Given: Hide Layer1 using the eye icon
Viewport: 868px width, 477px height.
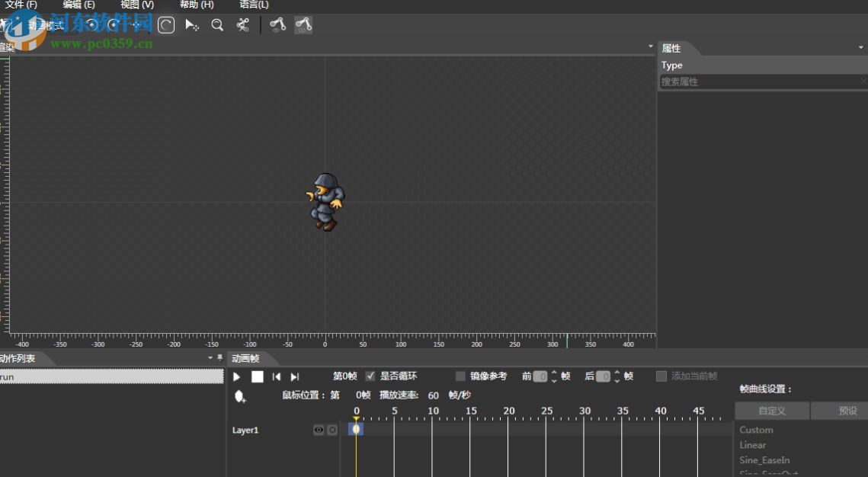Looking at the screenshot, I should (x=319, y=431).
